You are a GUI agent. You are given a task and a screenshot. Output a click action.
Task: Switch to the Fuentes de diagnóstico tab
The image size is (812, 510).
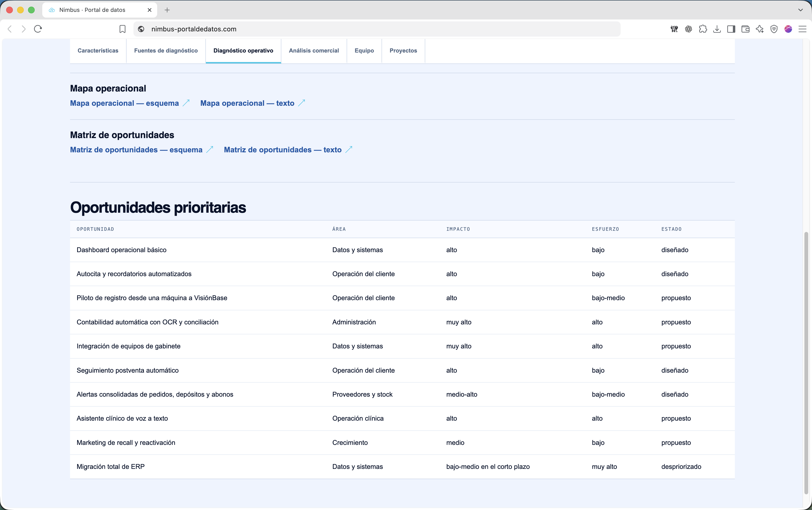pos(166,51)
